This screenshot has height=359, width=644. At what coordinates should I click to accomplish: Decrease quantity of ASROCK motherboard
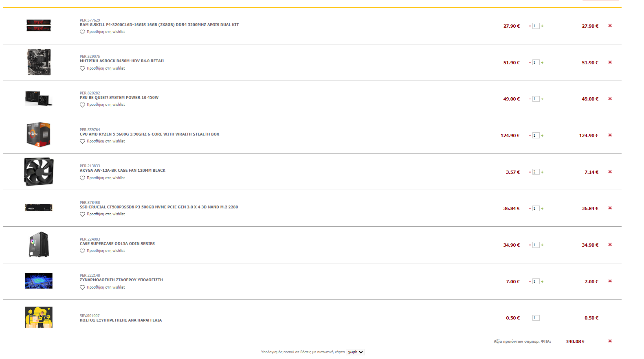[530, 63]
